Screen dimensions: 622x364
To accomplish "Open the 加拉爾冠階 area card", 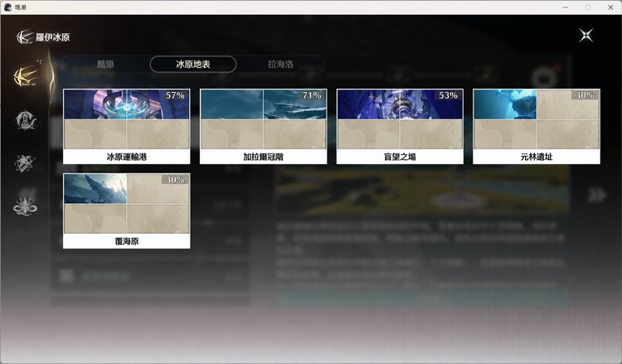I will [x=264, y=127].
